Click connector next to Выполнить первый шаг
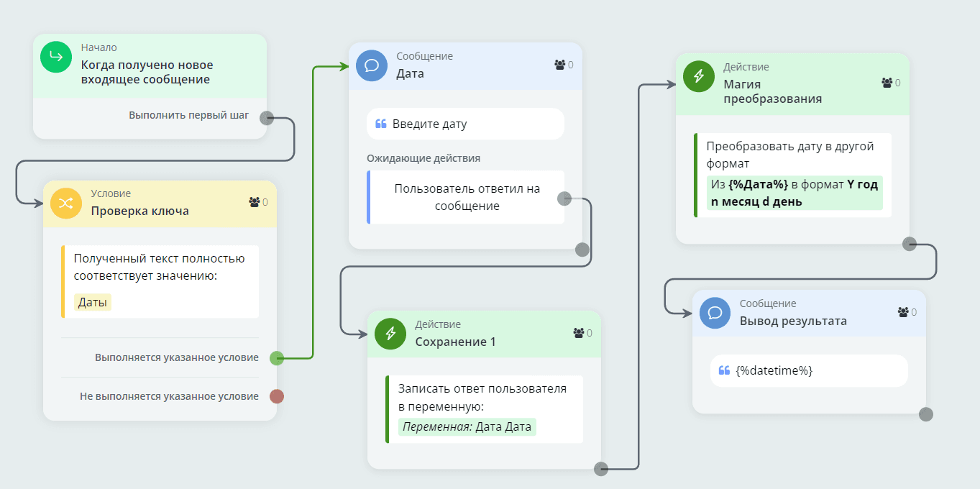Screen dimensions: 980x489 pos(266,119)
